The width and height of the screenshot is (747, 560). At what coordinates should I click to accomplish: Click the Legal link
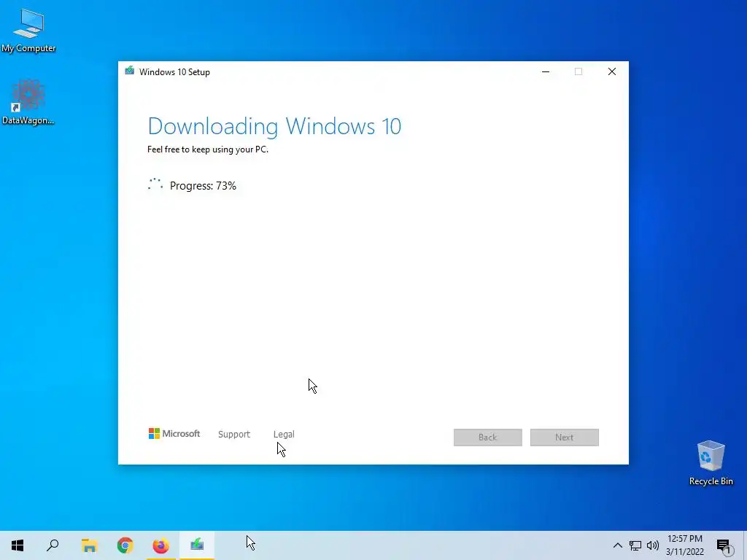click(284, 435)
